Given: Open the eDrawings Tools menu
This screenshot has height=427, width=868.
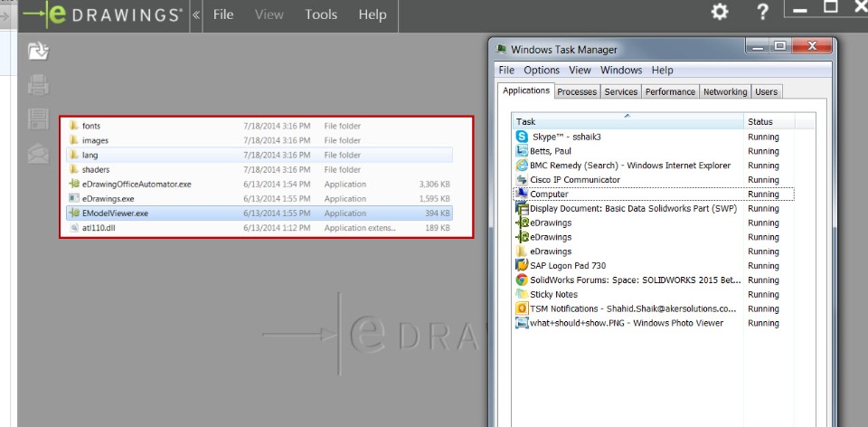Looking at the screenshot, I should [x=321, y=15].
